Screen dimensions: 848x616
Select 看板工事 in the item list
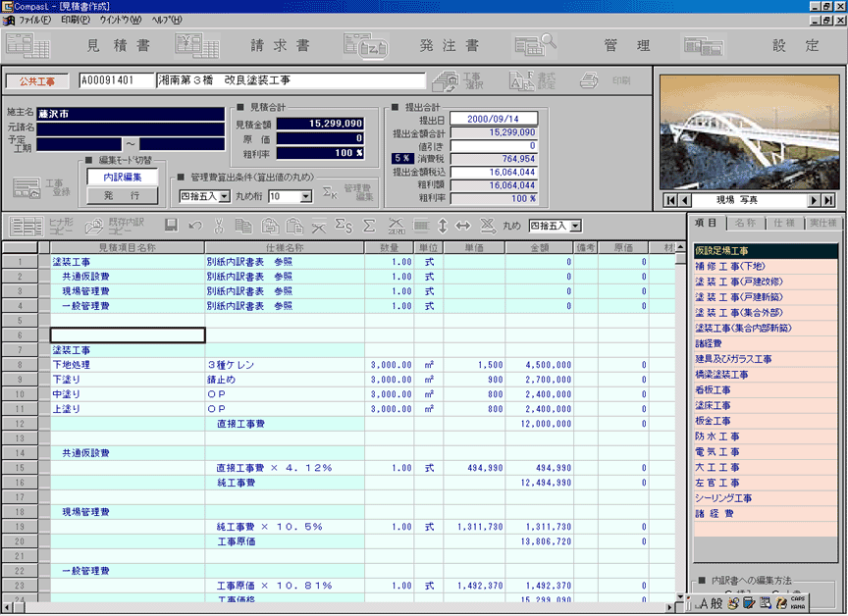tap(766, 390)
